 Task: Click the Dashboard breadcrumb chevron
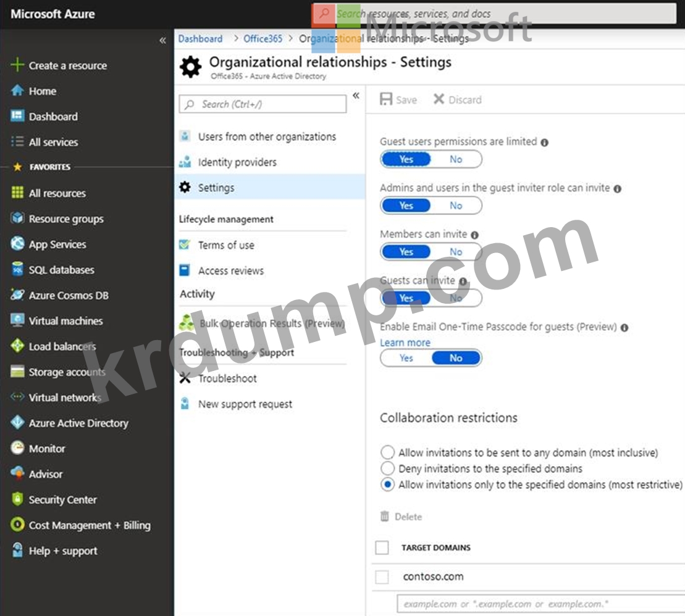tap(235, 39)
